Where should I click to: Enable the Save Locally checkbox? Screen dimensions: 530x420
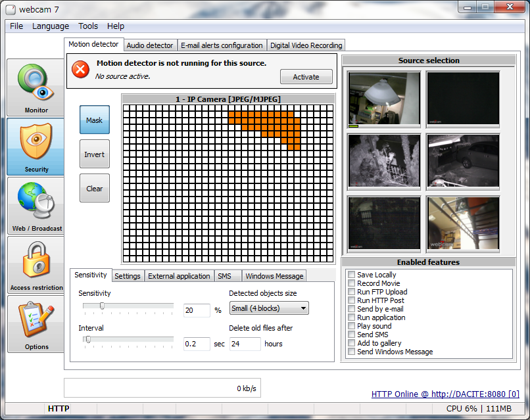pos(352,275)
